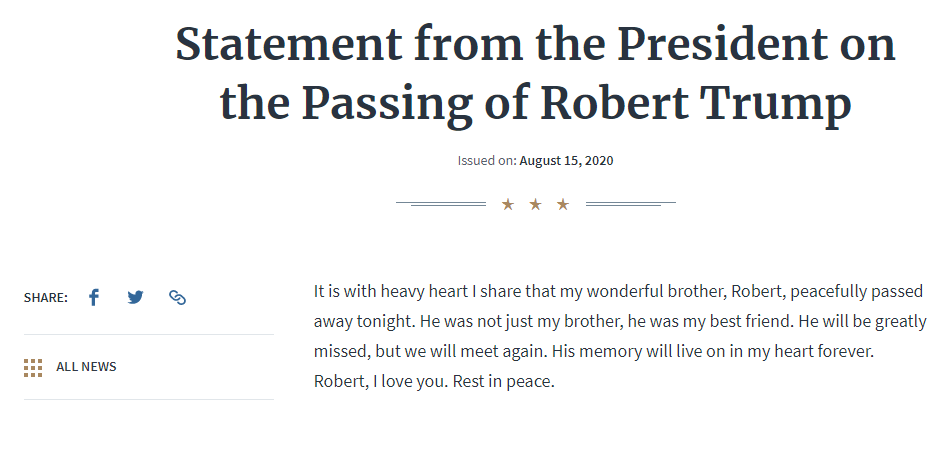Open the ALL NEWS link text
Screen dimensions: 945x471
86,367
